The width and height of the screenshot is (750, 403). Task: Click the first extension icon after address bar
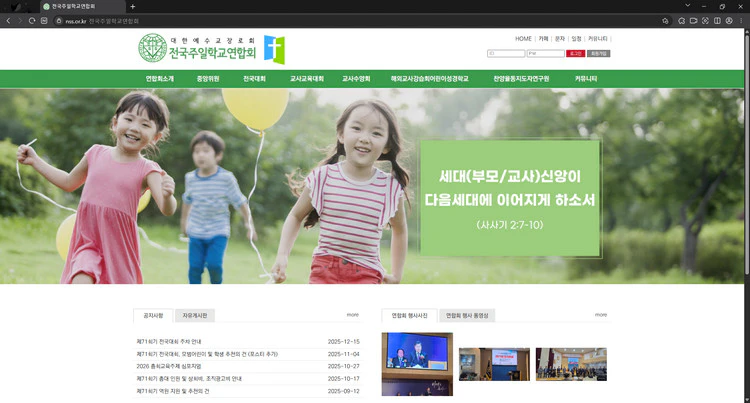pos(682,21)
